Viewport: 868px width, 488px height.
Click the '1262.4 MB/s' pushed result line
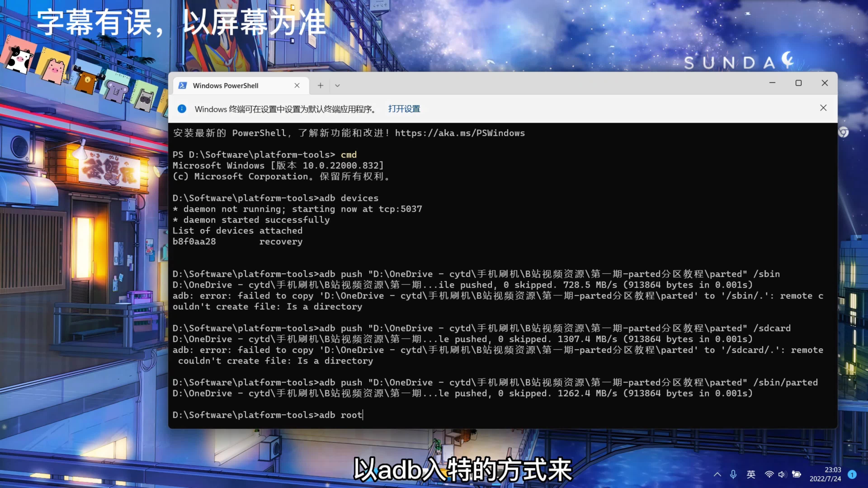(x=462, y=393)
